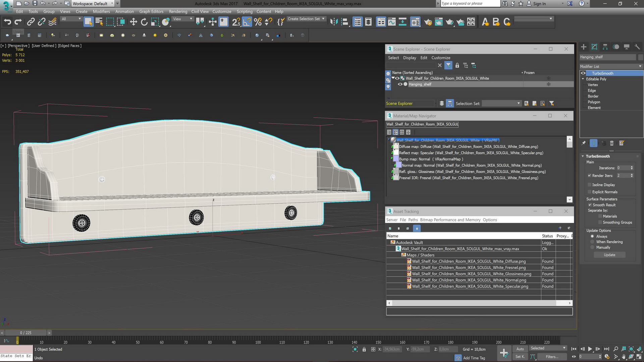Open the Utilities command panel tab
Screen dimensions: 644x362
click(x=637, y=47)
